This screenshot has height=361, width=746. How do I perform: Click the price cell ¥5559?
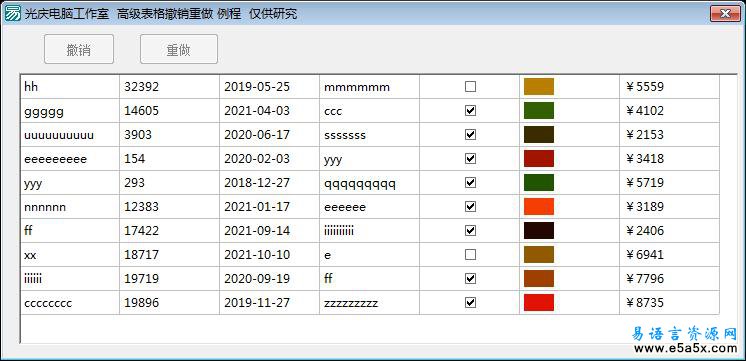(x=669, y=87)
